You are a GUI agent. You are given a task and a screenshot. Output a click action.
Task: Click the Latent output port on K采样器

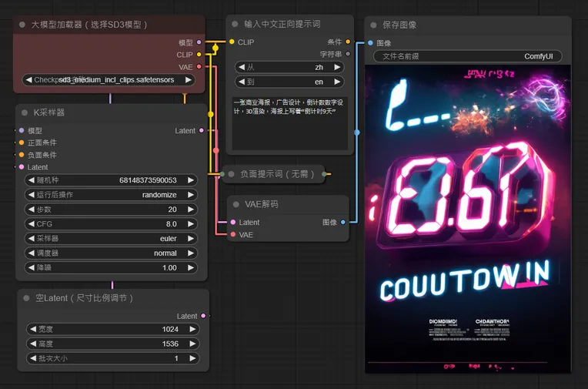202,131
